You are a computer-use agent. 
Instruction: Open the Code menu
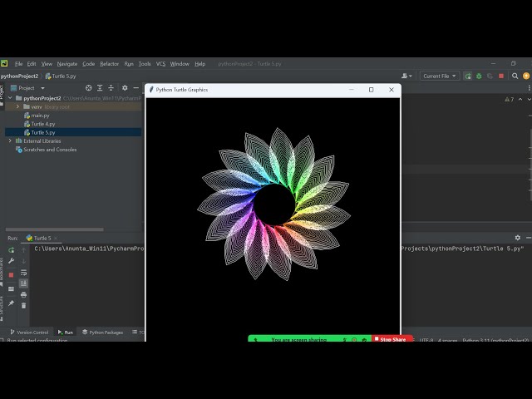[x=89, y=64]
